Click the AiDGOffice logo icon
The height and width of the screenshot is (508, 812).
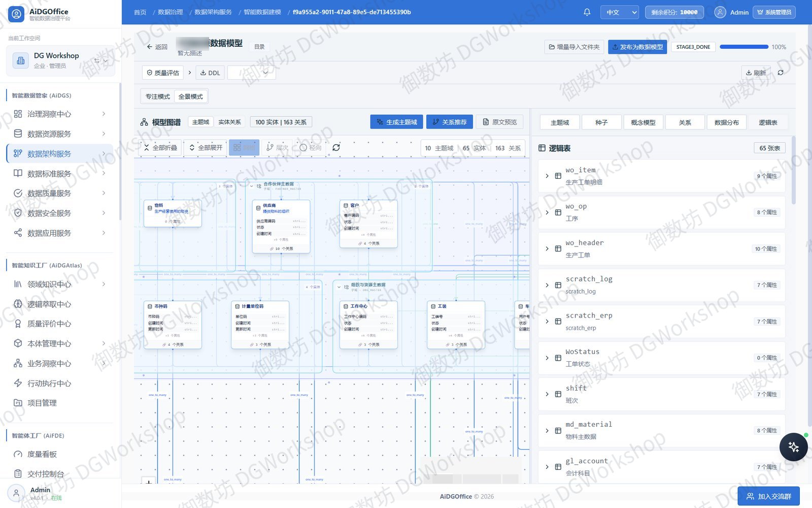pos(16,14)
